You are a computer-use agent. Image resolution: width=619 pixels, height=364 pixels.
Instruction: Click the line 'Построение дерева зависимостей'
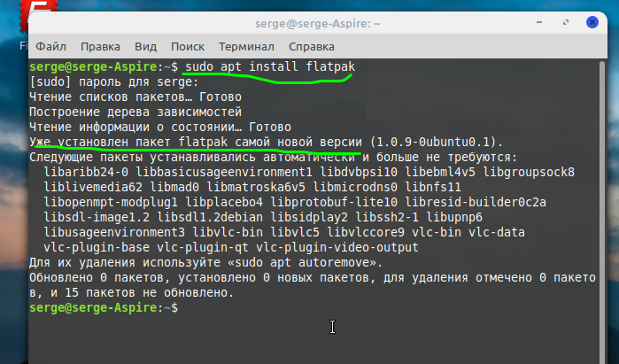click(x=135, y=112)
